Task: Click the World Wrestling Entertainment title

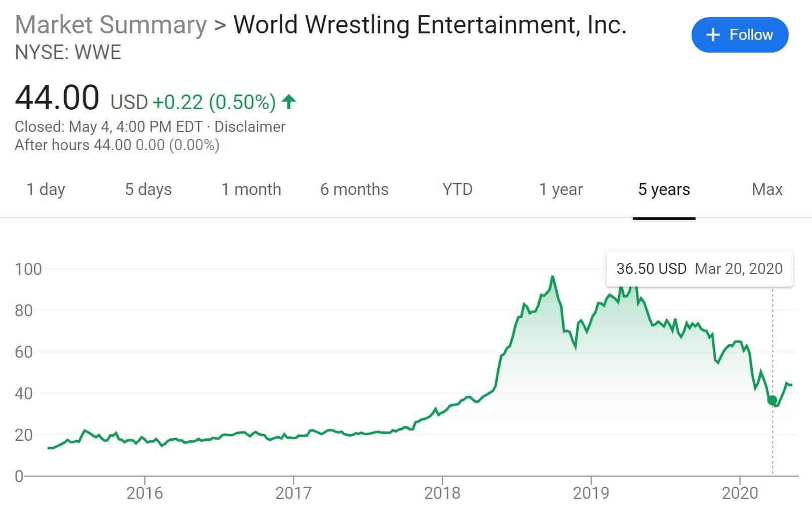Action: coord(431,24)
